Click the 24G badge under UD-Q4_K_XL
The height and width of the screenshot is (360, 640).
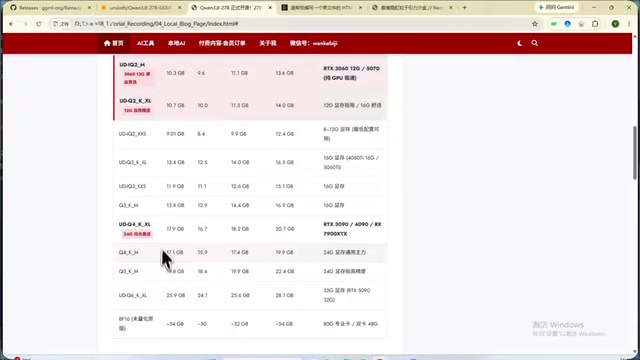[137, 234]
